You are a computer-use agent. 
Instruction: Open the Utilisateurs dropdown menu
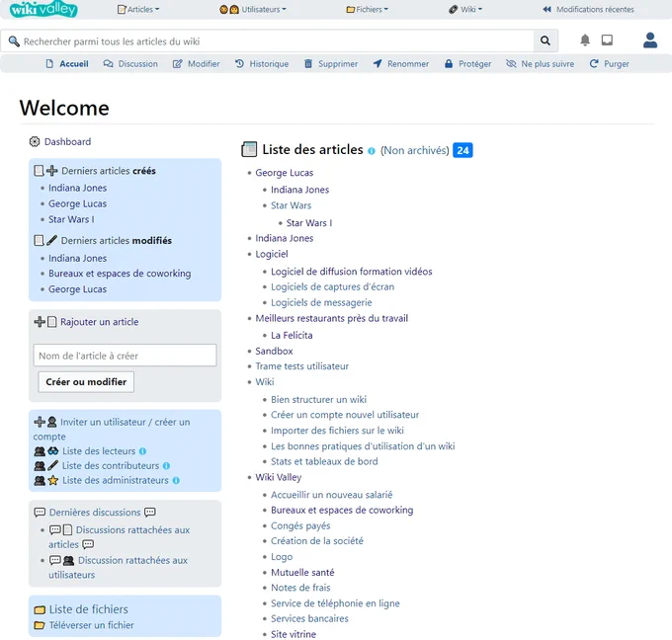tap(252, 9)
